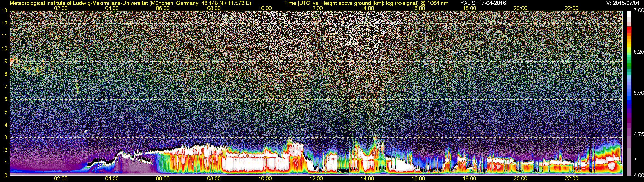Select the 10 km height axis label
The height and width of the screenshot is (182, 644).
click(5, 49)
